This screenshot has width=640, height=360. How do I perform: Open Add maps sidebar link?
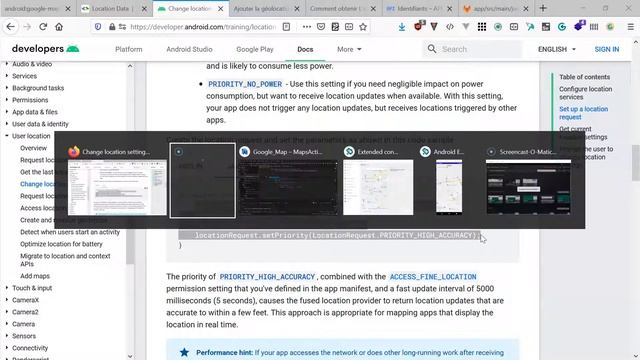click(35, 276)
